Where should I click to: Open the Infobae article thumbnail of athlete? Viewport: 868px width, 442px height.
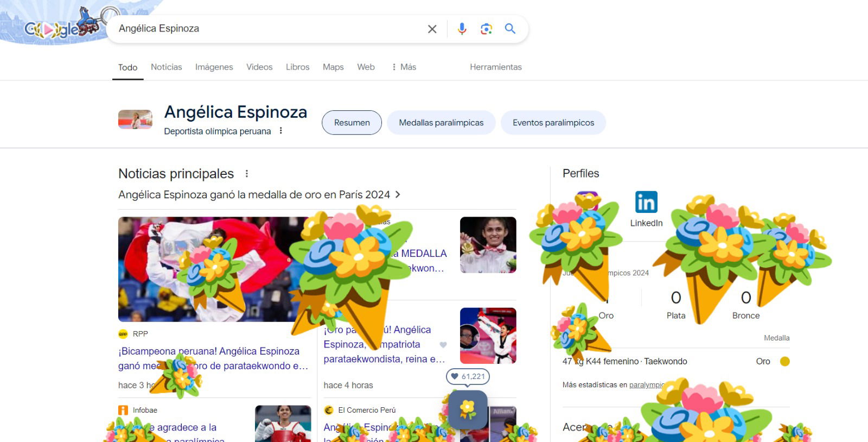click(x=283, y=424)
